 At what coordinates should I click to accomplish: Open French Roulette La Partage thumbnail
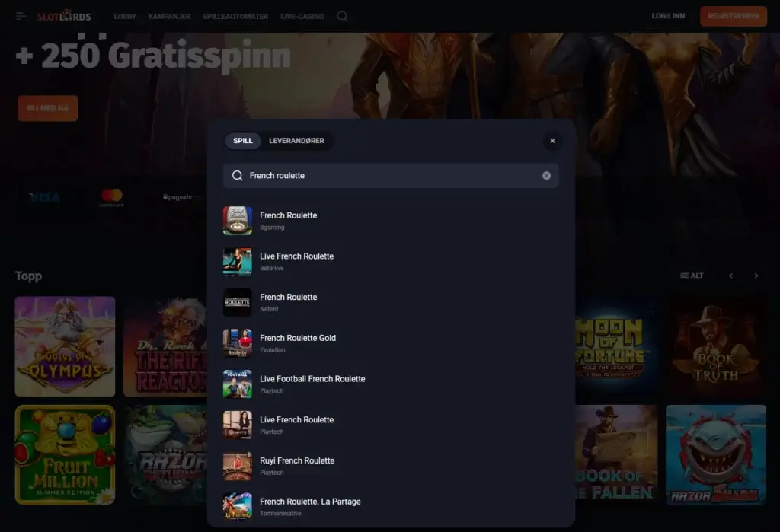(238, 507)
